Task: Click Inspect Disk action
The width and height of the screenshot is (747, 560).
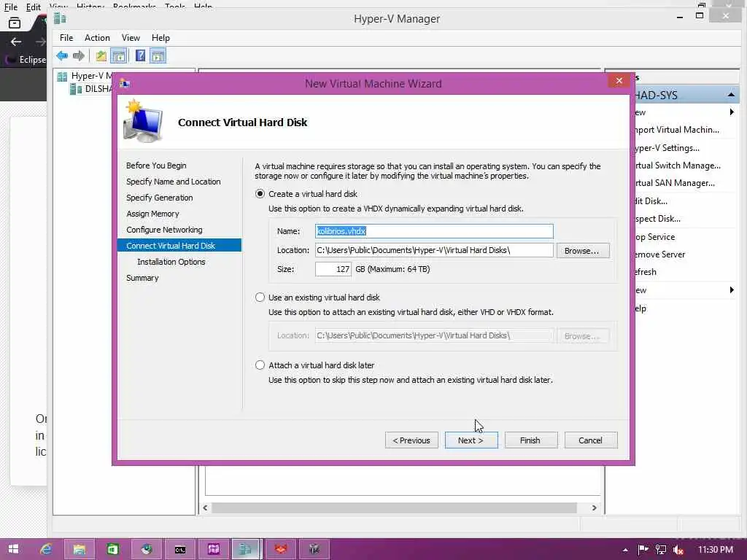Action: coord(658,219)
